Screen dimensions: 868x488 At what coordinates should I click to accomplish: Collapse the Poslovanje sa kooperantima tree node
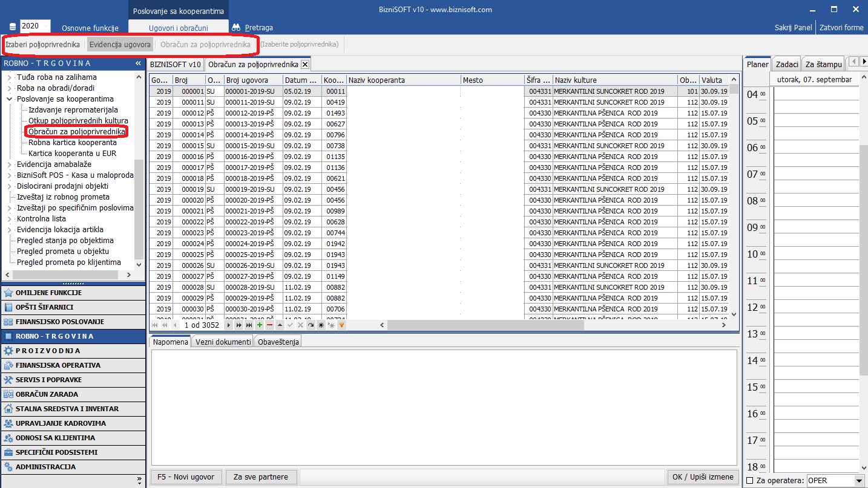coord(9,99)
